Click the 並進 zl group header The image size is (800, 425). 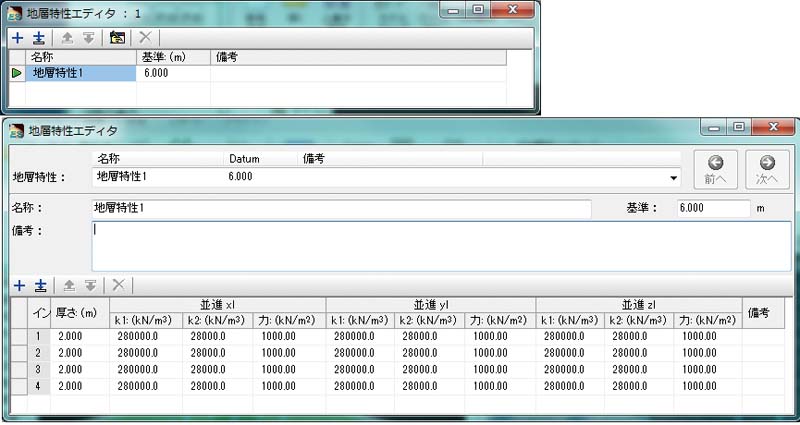639,305
